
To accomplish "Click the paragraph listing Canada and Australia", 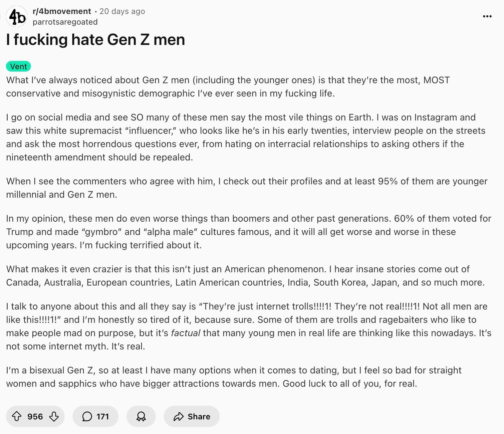I will click(x=245, y=276).
